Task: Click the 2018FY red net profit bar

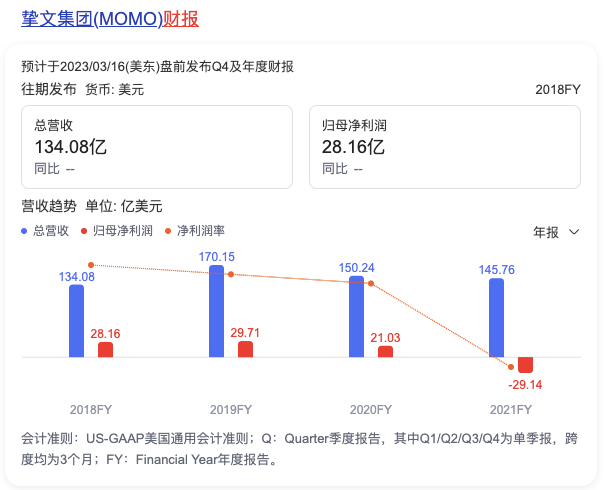Action: coord(106,350)
